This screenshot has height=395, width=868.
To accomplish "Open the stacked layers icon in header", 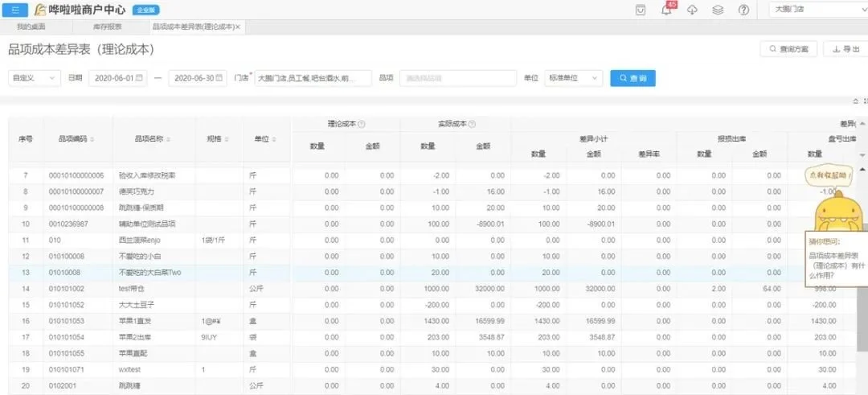I will 718,10.
